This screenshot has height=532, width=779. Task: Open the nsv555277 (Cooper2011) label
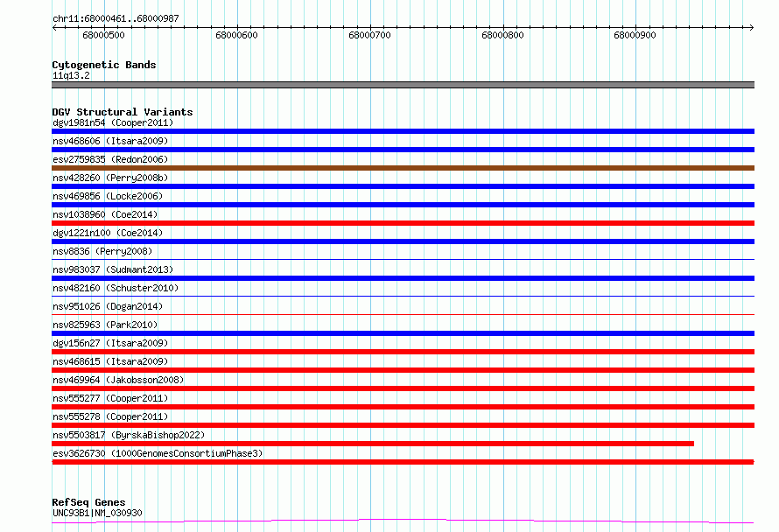click(110, 398)
